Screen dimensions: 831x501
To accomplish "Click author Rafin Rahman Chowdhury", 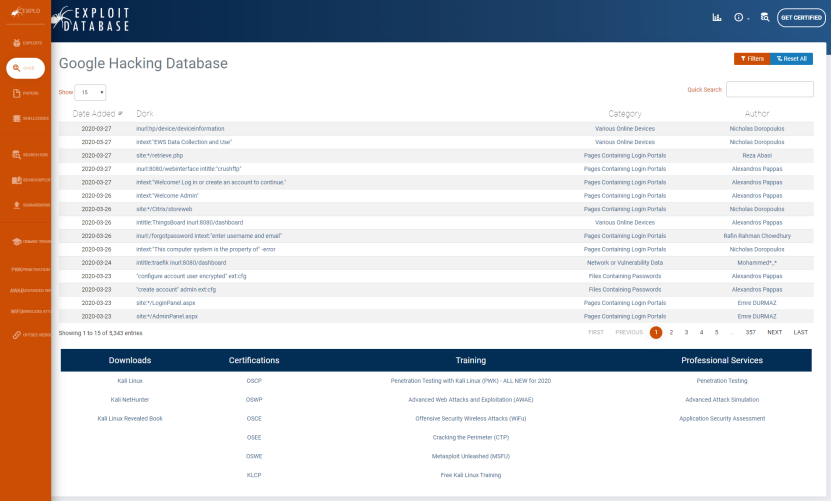I will point(757,236).
